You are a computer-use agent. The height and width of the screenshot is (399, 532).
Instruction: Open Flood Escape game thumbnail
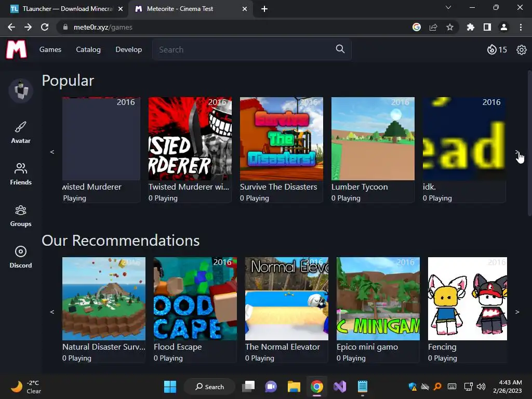click(x=195, y=299)
